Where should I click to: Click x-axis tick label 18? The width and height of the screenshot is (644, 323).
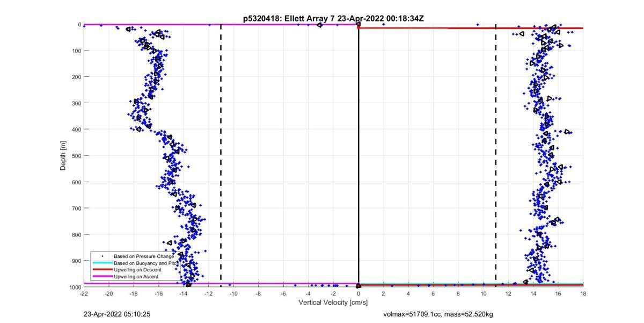(x=583, y=294)
